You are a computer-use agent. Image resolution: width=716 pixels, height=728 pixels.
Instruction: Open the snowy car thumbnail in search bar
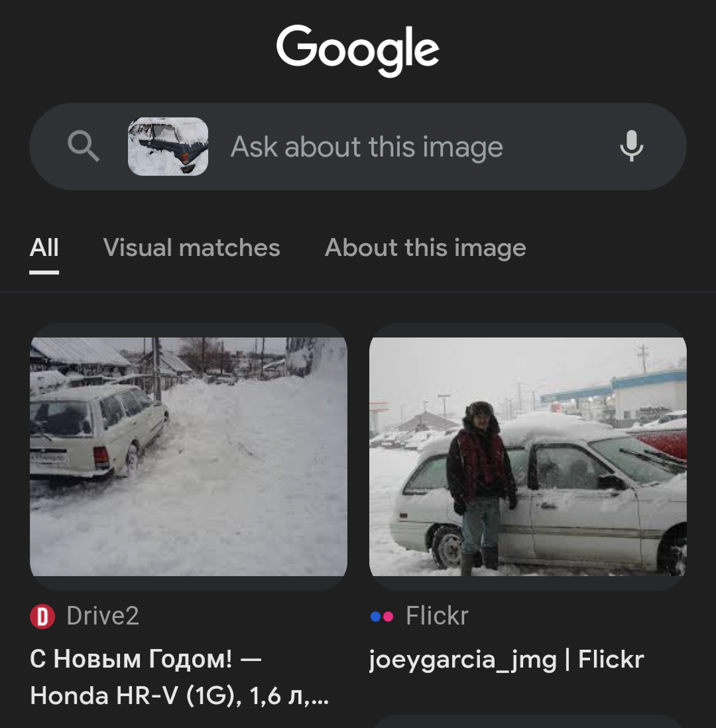168,146
